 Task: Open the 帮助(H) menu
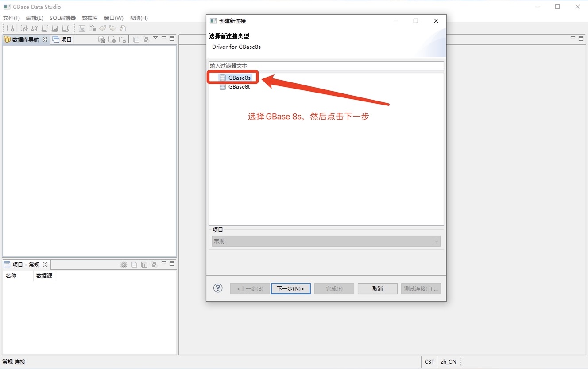coord(139,18)
